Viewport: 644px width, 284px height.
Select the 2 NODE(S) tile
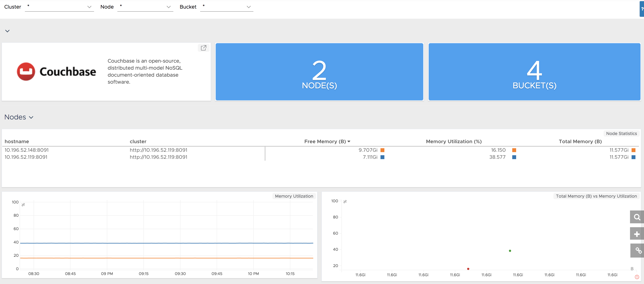[319, 72]
